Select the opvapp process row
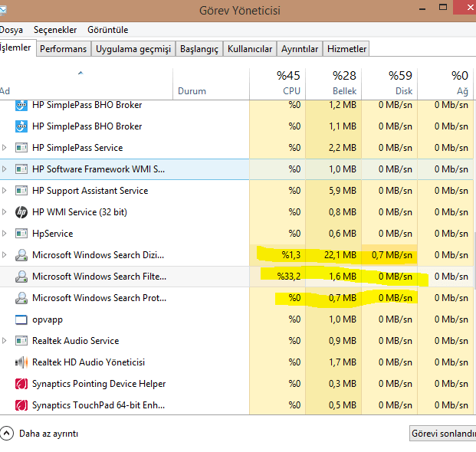Screen dimensions: 476x452 (237, 319)
